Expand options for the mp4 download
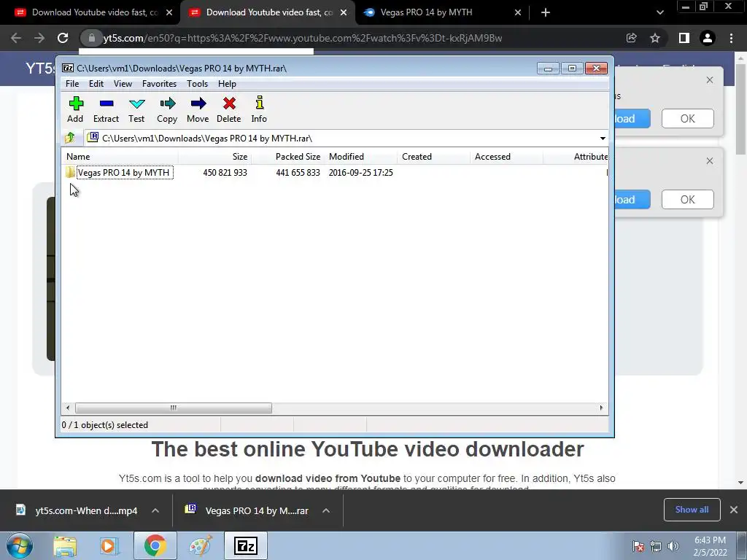 pyautogui.click(x=155, y=510)
